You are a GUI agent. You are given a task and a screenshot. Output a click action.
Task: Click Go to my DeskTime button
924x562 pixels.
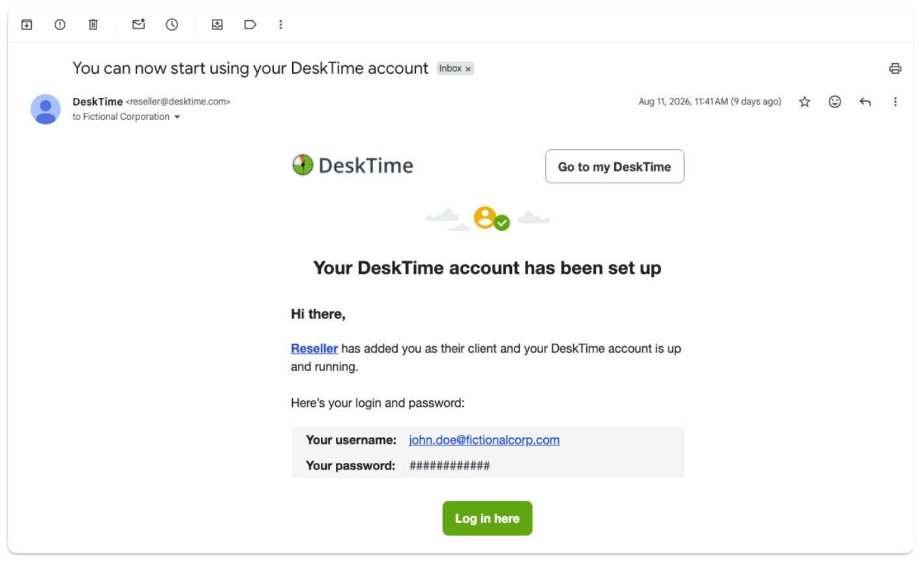[615, 167]
